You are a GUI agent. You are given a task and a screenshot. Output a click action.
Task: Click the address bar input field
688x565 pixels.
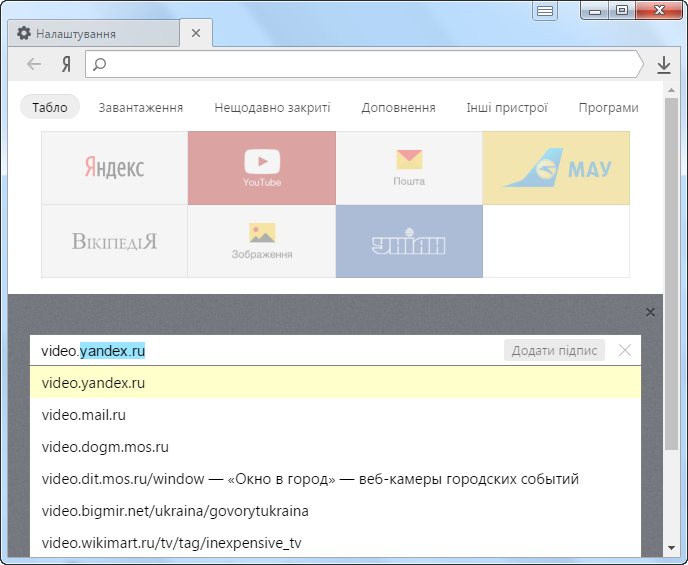tap(363, 64)
